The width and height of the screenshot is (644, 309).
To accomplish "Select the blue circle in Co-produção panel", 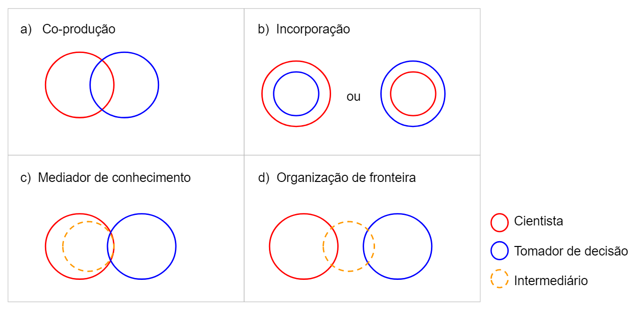I will coord(124,85).
